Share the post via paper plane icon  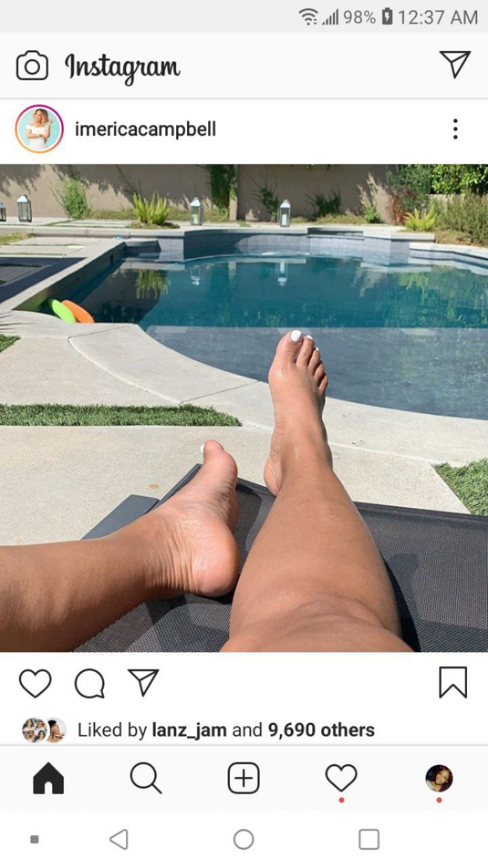click(x=143, y=682)
